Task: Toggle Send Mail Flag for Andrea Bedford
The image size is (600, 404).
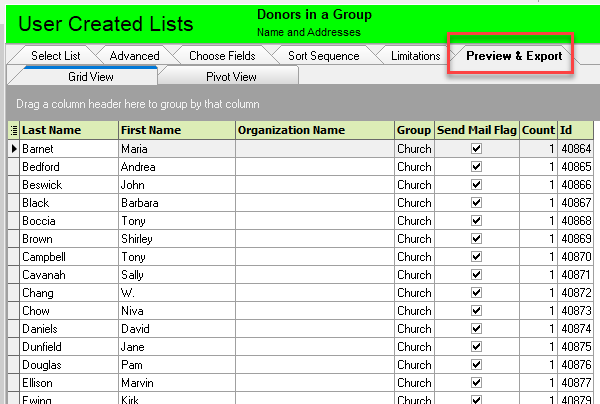Action: [x=476, y=167]
